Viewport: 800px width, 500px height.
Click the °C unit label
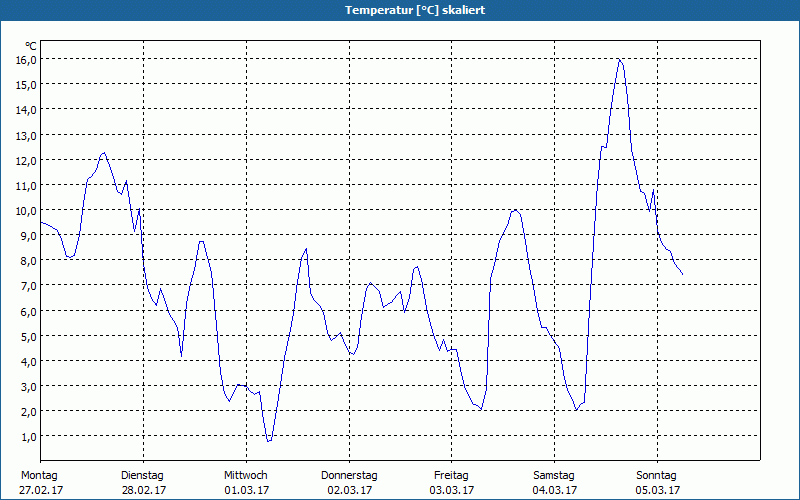[31, 46]
